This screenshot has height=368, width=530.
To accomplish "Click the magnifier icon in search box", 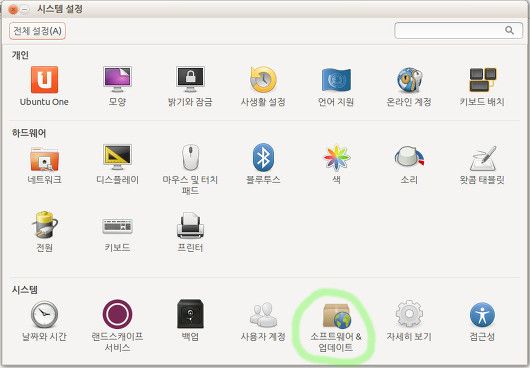I will click(x=509, y=31).
